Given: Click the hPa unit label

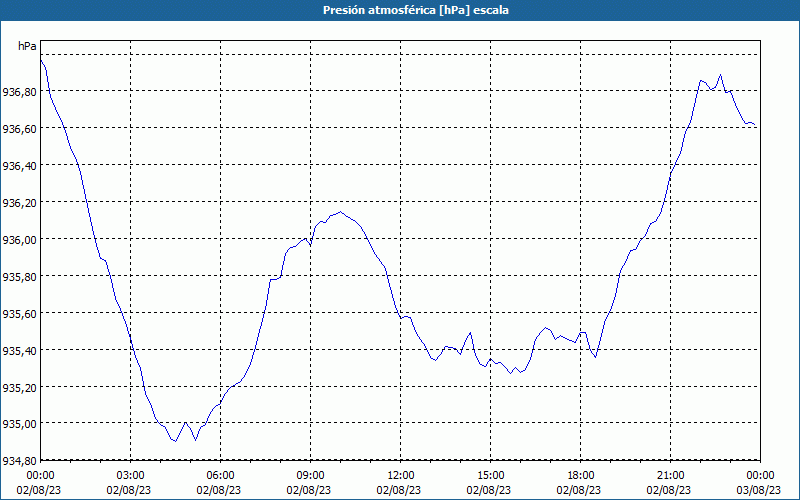Looking at the screenshot, I should [27, 46].
